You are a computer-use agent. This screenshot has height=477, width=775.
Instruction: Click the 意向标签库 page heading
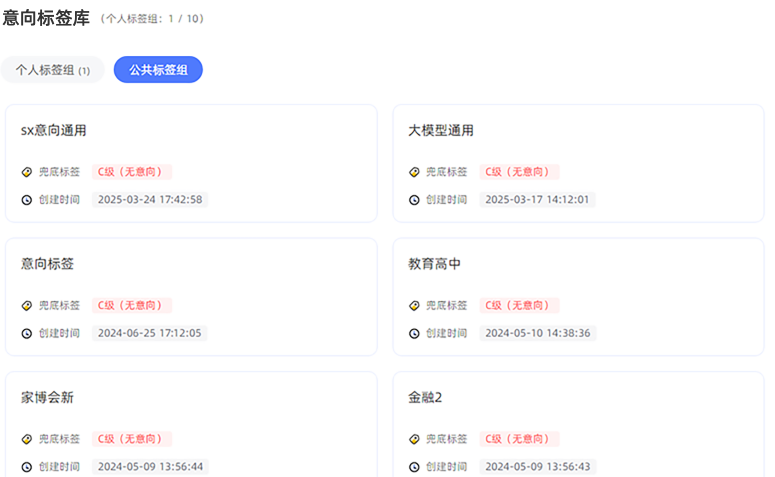coord(46,17)
